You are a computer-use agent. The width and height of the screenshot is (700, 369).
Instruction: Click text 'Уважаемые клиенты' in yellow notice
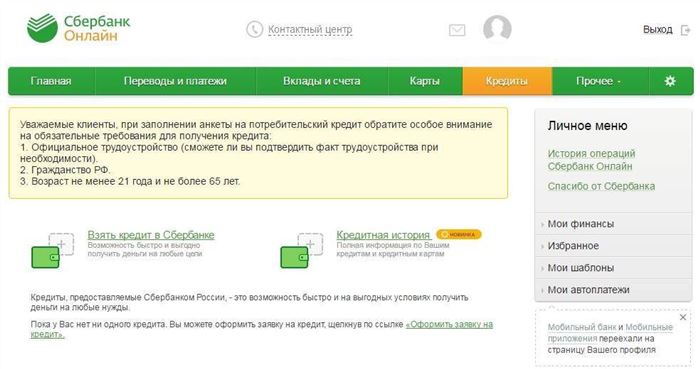coord(68,124)
